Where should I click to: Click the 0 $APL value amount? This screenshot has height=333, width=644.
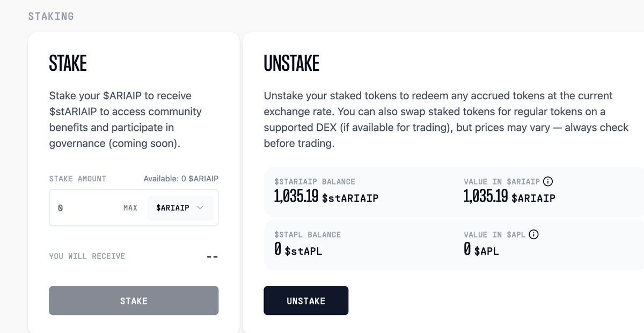(x=481, y=250)
